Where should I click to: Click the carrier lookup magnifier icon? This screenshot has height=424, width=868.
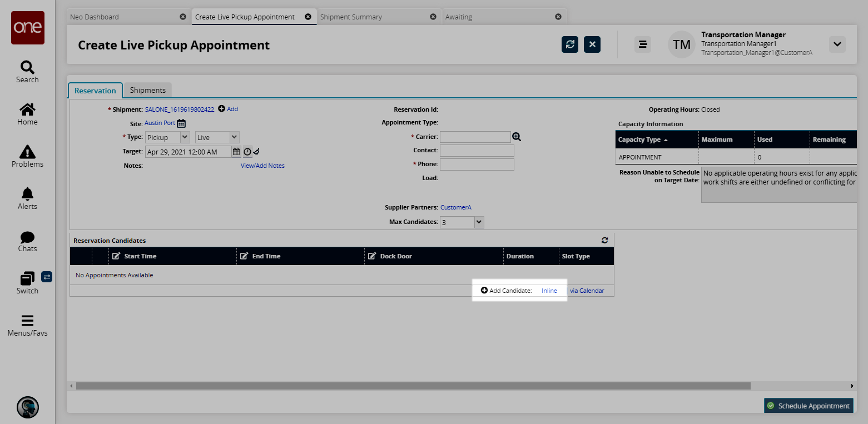517,137
